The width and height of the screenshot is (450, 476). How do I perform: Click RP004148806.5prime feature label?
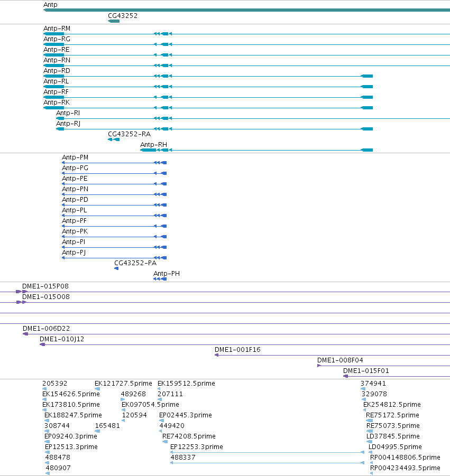coord(406,458)
